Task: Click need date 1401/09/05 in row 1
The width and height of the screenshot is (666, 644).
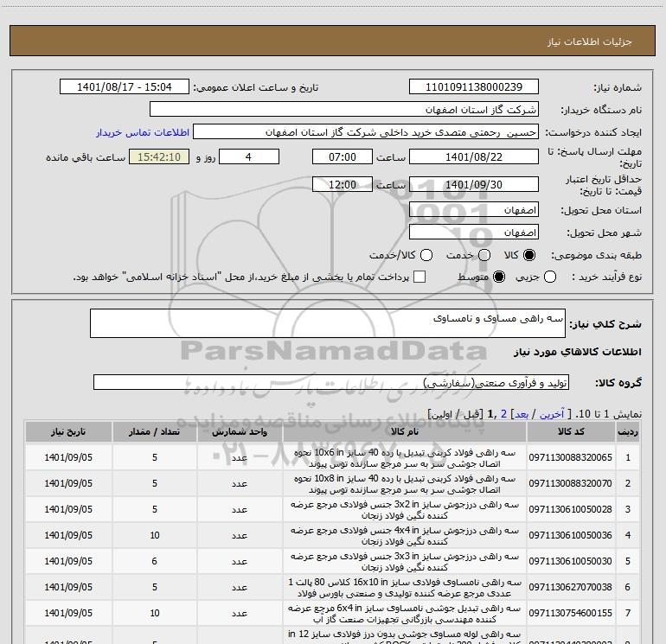Action: (x=68, y=457)
